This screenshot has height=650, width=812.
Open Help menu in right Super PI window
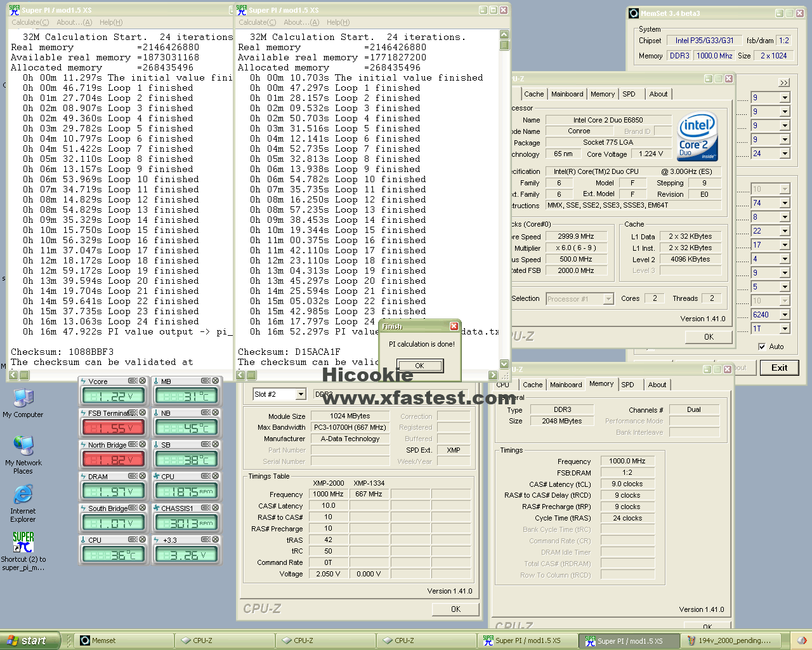tap(338, 22)
